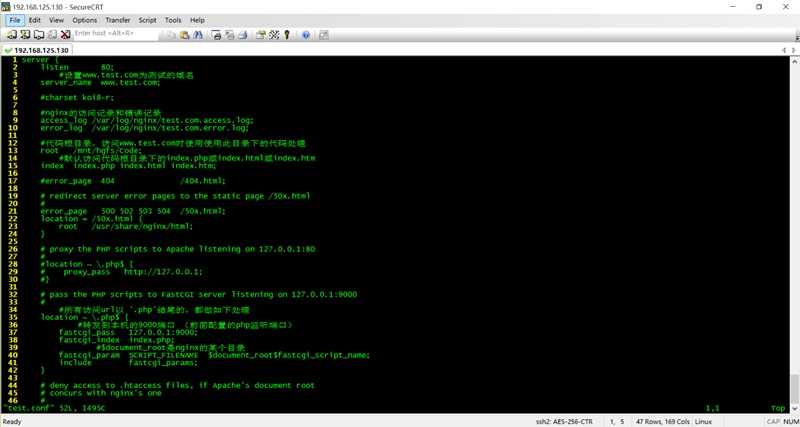Focus the Enter host input field
Image resolution: width=800 pixels, height=427 pixels.
115,33
